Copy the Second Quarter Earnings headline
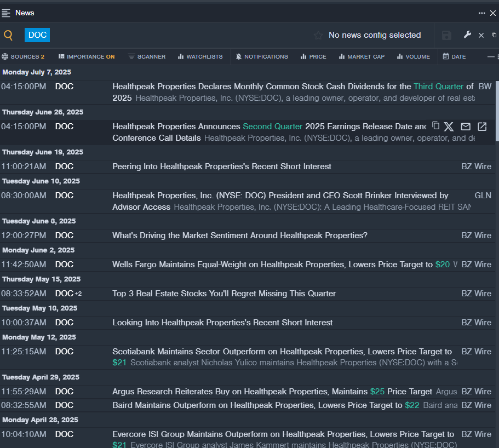 [x=435, y=126]
